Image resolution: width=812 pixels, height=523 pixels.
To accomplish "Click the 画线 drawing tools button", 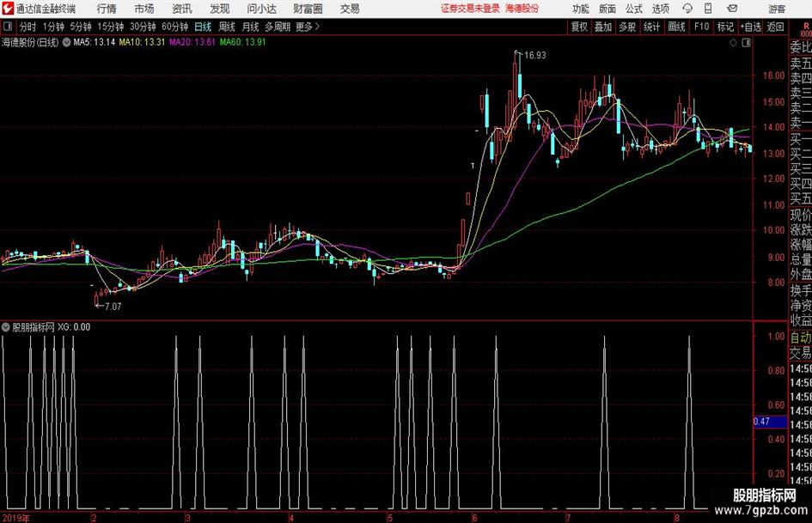I will tap(676, 27).
